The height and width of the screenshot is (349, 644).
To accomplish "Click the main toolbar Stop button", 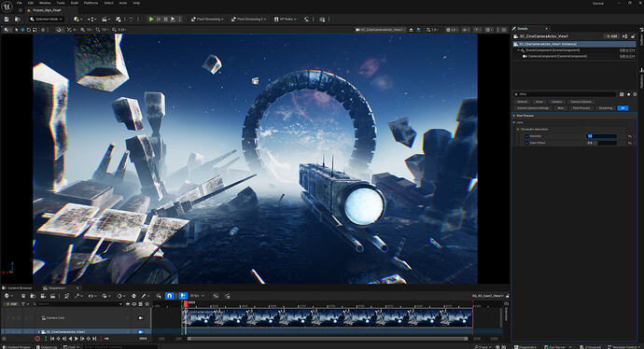I will coord(166,20).
